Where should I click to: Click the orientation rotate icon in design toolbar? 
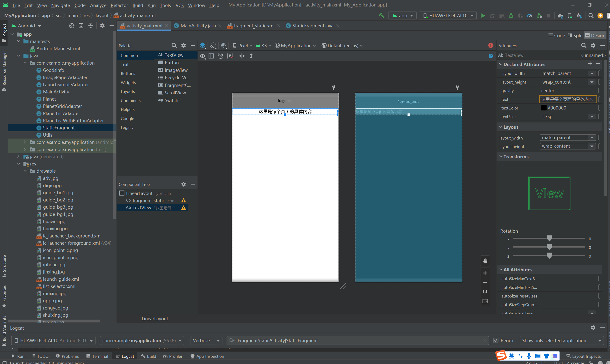(x=213, y=46)
